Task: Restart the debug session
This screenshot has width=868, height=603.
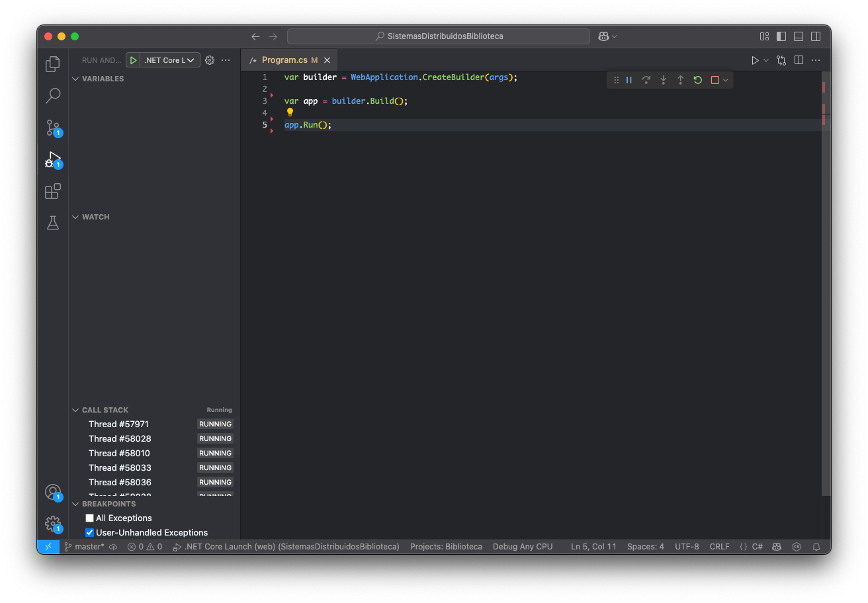Action: 697,80
